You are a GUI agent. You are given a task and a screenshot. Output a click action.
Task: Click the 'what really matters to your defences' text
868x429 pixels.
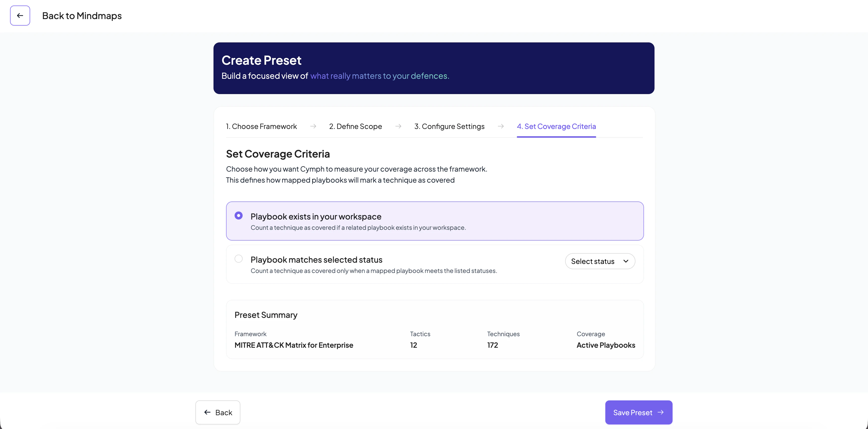pos(380,76)
